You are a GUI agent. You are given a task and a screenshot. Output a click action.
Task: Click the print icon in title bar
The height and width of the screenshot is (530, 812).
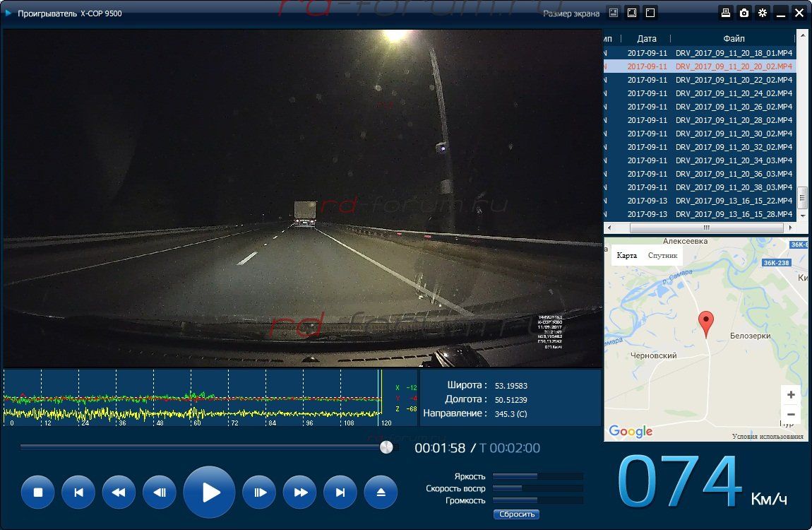click(x=726, y=13)
